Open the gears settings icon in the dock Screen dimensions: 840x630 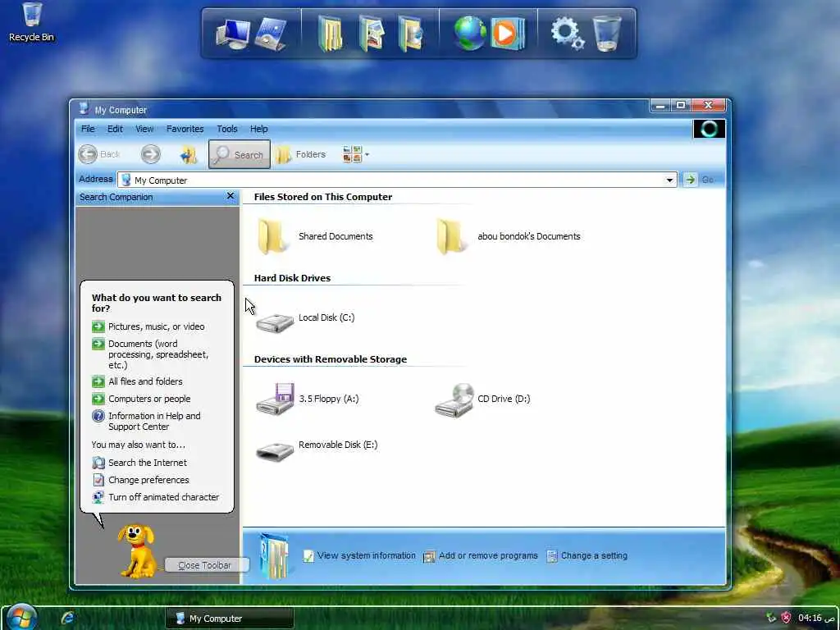pos(568,33)
